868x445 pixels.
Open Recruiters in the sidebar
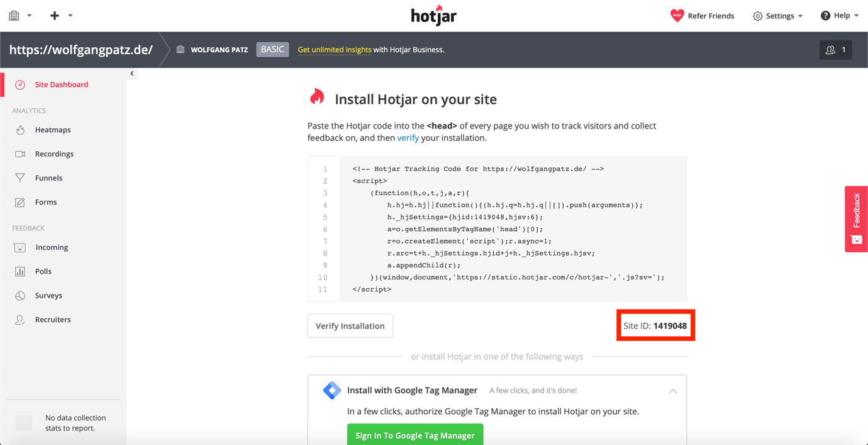(53, 320)
